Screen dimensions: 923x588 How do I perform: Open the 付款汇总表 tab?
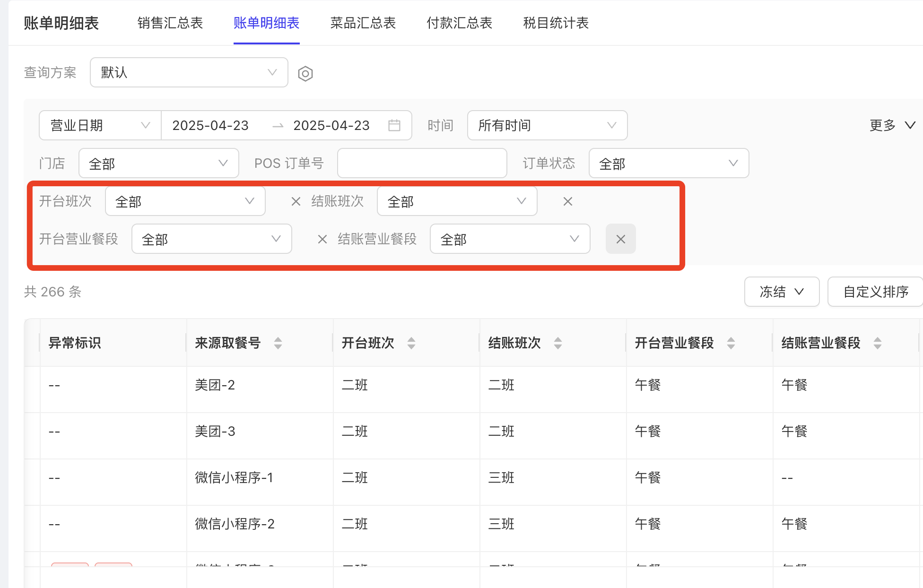(460, 23)
